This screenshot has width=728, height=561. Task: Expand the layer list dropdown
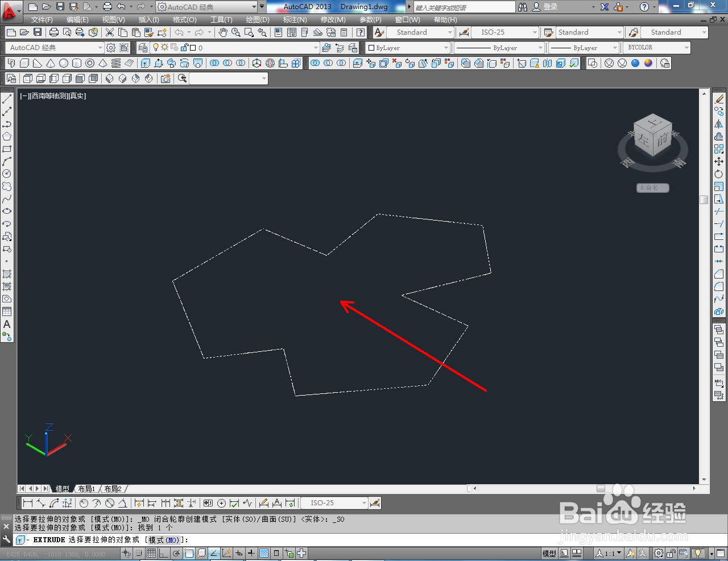point(316,48)
